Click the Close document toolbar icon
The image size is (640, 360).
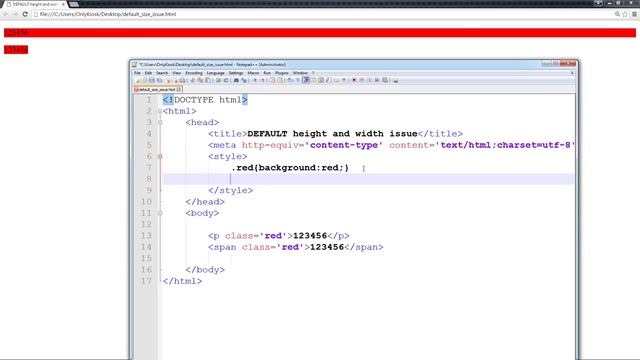pos(168,80)
